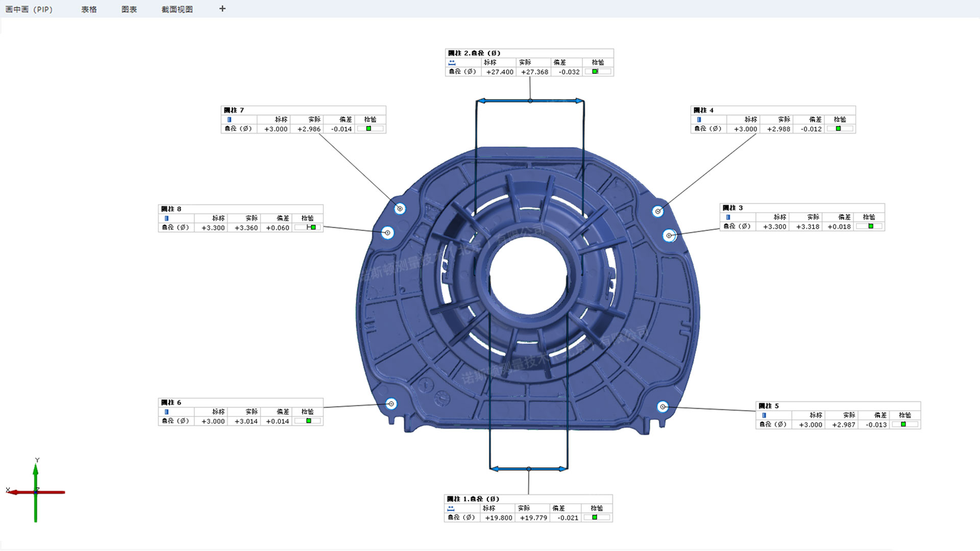Click the red X axis of the coordinate triad
This screenshot has height=551, width=980.
tap(37, 492)
